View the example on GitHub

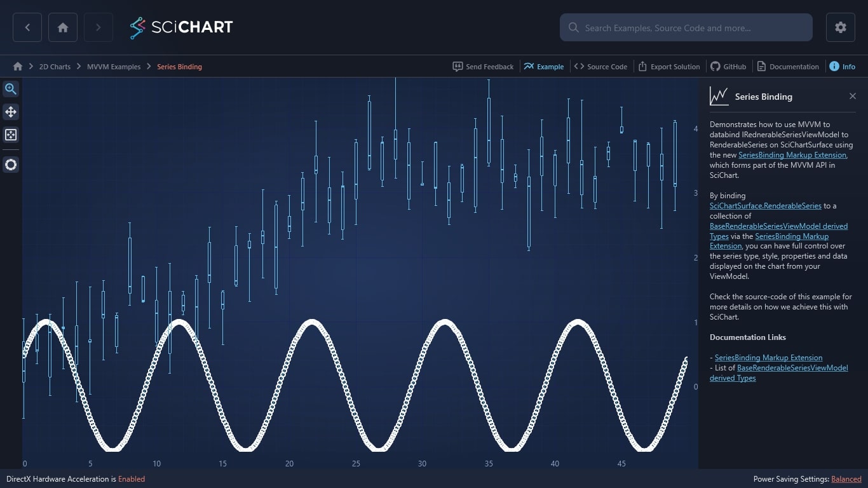[728, 66]
